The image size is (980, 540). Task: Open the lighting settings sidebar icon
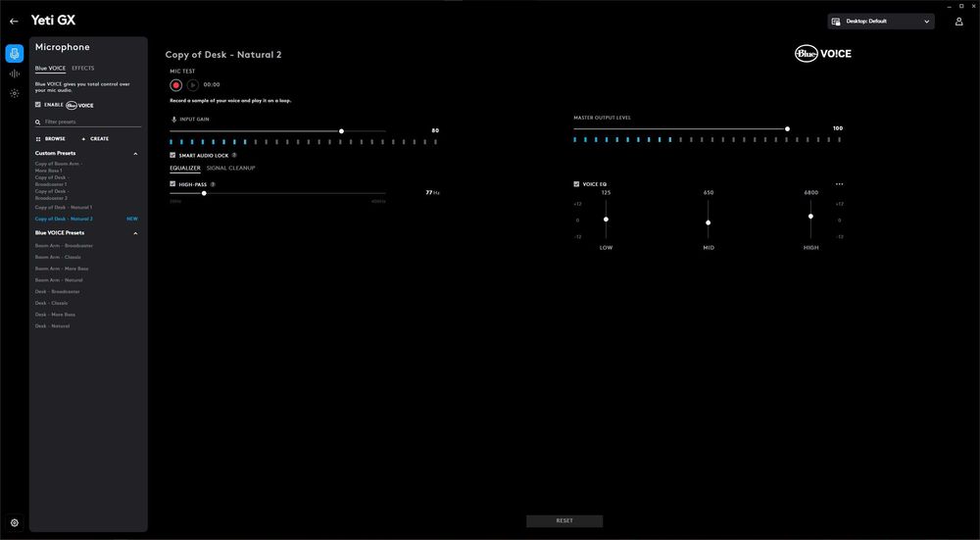point(15,93)
